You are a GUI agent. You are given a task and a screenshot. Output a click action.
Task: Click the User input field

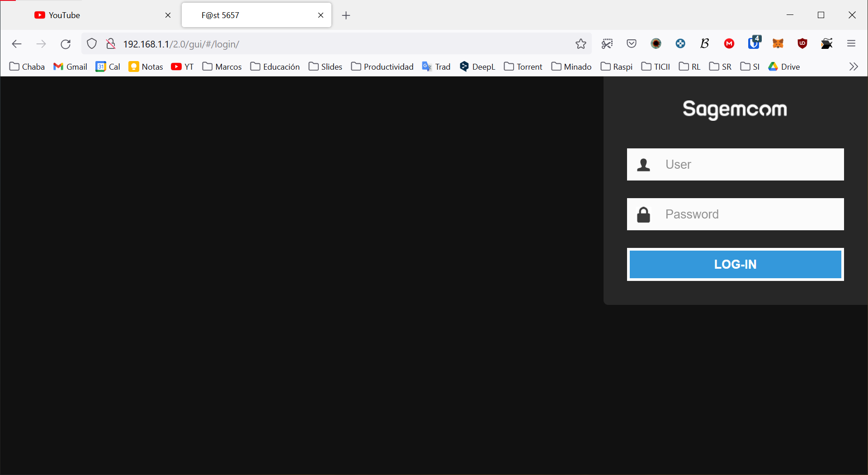click(750, 164)
